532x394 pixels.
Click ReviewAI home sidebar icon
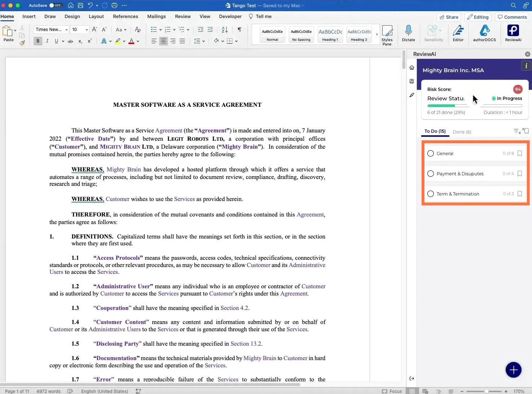412,67
